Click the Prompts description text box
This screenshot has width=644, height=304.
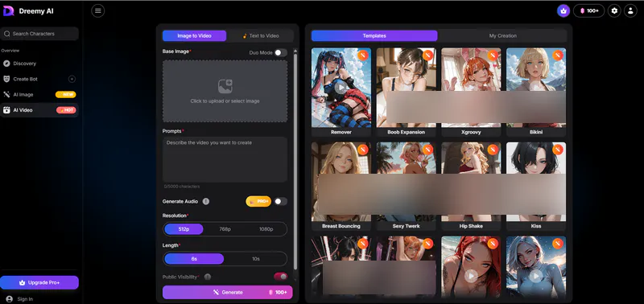[225, 159]
